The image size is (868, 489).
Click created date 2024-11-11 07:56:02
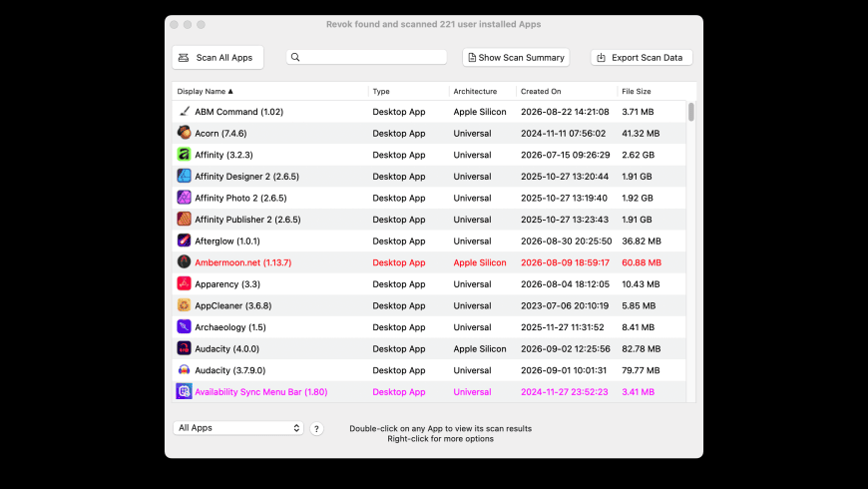coord(564,133)
